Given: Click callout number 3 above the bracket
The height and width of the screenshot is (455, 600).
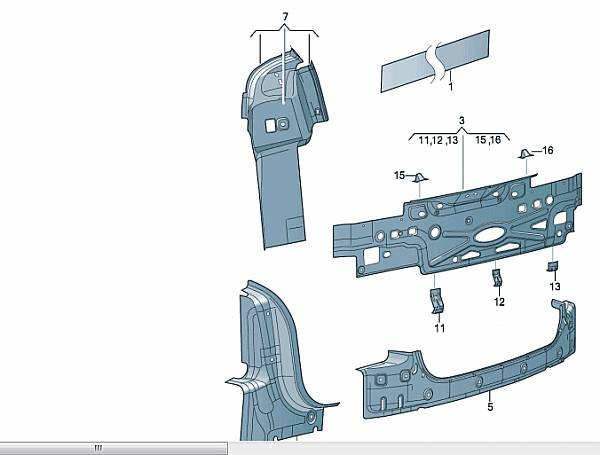Looking at the screenshot, I should (461, 121).
